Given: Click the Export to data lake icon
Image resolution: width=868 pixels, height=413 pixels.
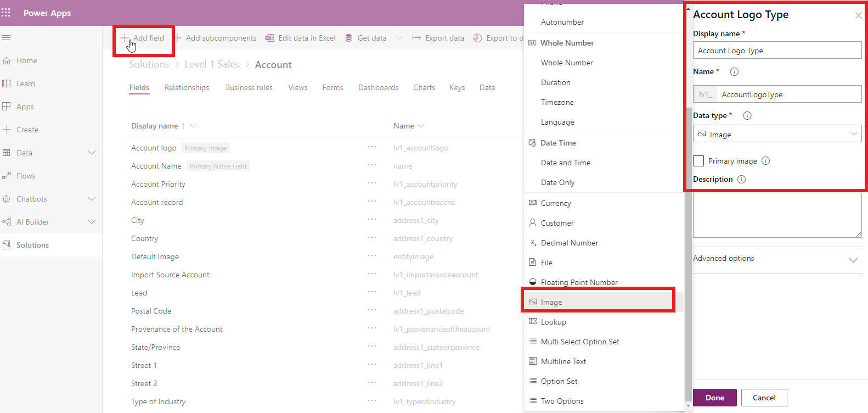Looking at the screenshot, I should click(x=477, y=38).
